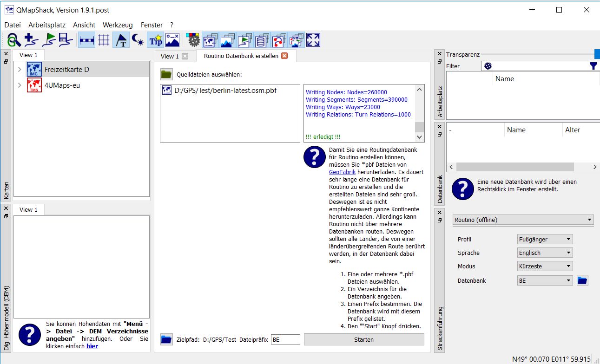Screen dimensions: 600x364
Task: Open the Ansicht menu
Action: pyautogui.click(x=84, y=25)
